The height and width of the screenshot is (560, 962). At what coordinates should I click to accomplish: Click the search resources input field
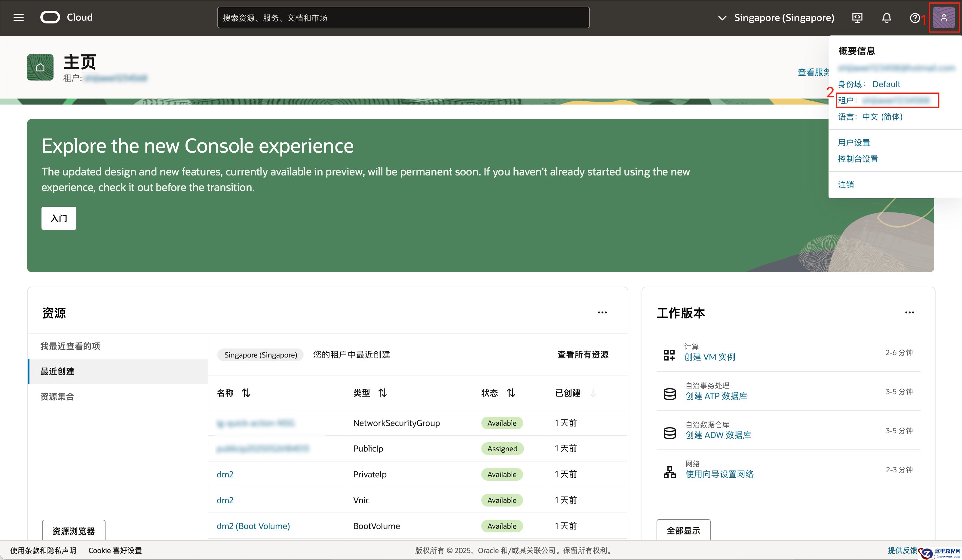point(403,18)
